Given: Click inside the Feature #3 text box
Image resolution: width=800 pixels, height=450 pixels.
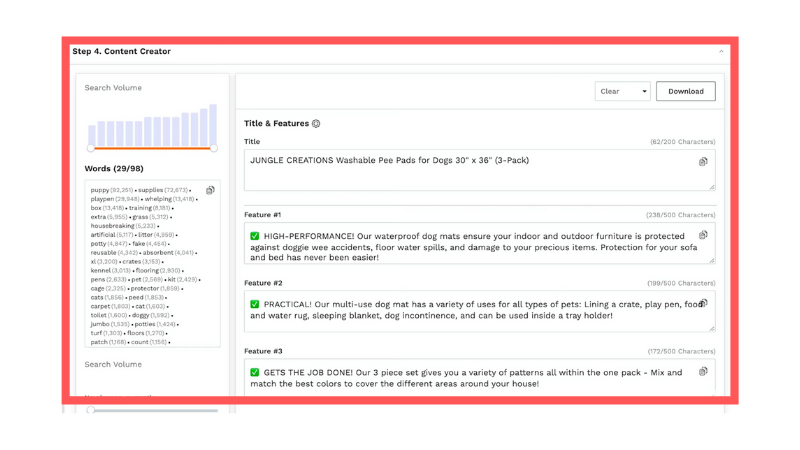Looking at the screenshot, I should click(x=470, y=378).
